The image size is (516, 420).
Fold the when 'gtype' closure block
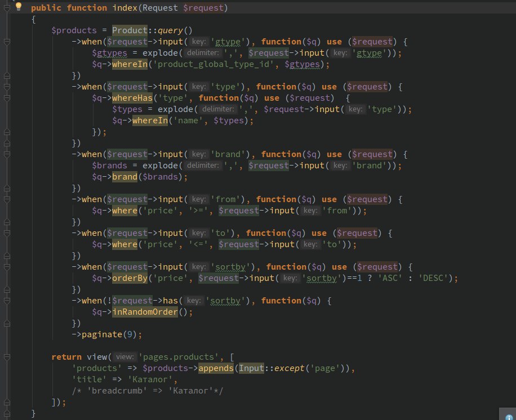(x=7, y=42)
